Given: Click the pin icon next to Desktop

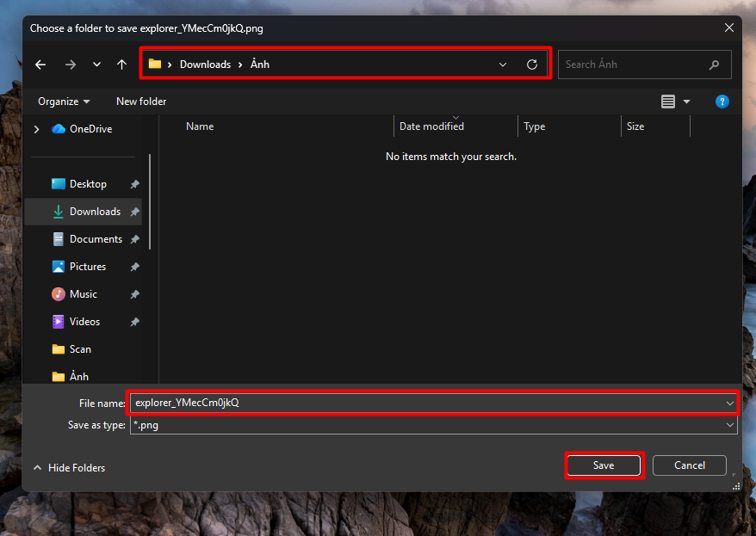Looking at the screenshot, I should tap(135, 184).
